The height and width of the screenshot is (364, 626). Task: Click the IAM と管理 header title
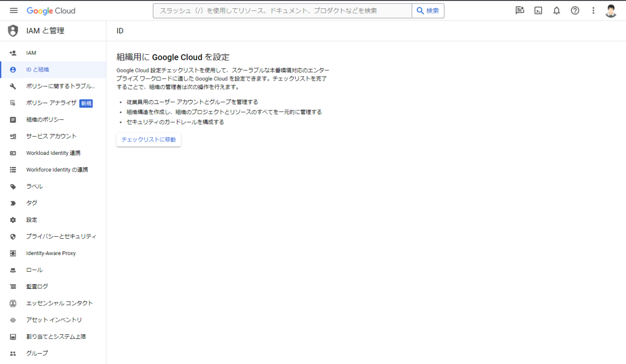[x=45, y=31]
